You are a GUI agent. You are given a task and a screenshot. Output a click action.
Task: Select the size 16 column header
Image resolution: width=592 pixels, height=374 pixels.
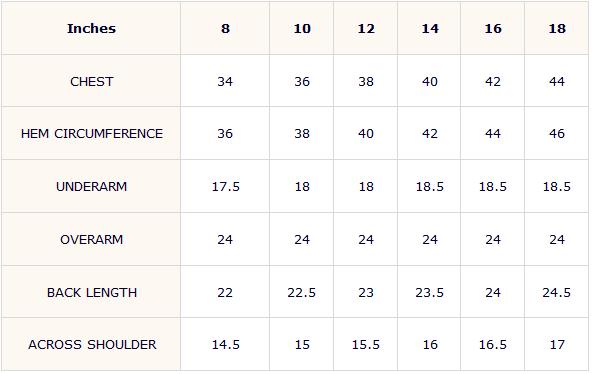click(x=493, y=28)
